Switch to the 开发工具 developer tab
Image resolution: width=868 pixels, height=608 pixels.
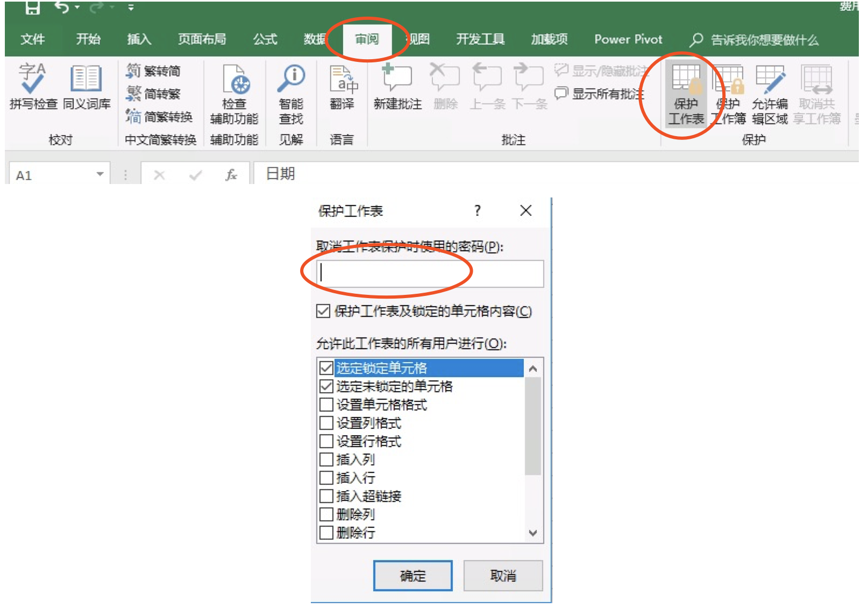pyautogui.click(x=480, y=39)
